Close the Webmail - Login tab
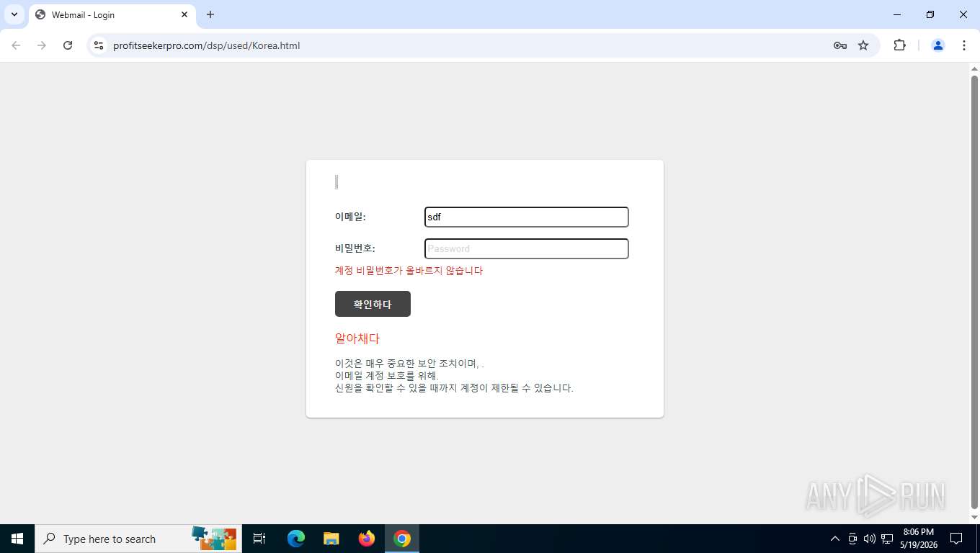 tap(184, 14)
